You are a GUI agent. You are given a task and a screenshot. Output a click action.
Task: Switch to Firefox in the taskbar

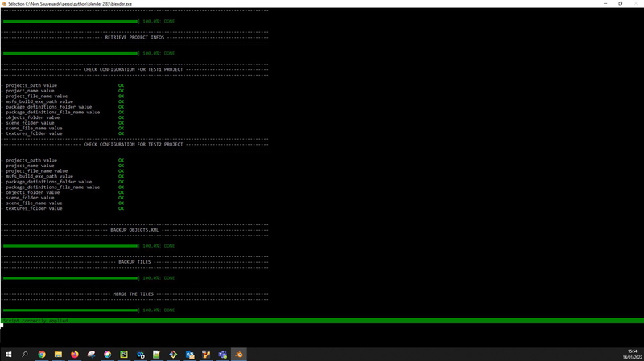tap(76, 354)
